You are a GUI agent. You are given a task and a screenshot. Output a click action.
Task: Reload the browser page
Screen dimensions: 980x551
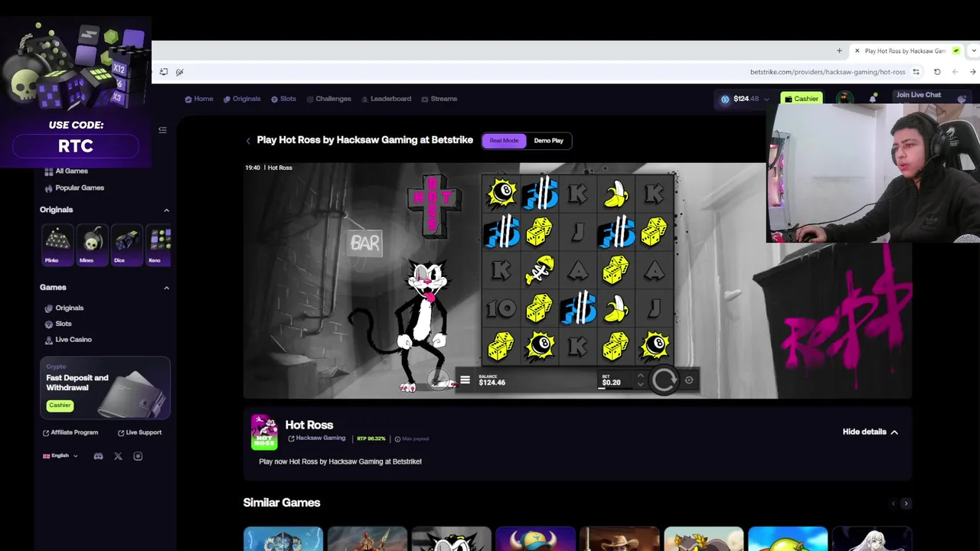click(937, 72)
